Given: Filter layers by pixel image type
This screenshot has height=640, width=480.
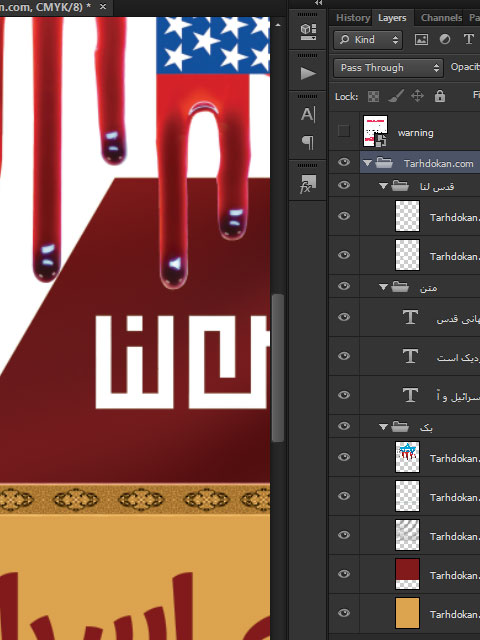Looking at the screenshot, I should [x=421, y=39].
